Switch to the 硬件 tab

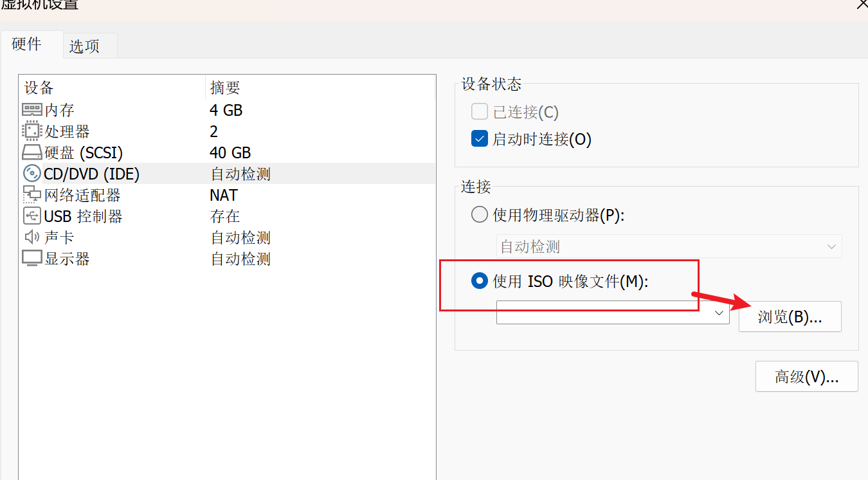click(27, 44)
